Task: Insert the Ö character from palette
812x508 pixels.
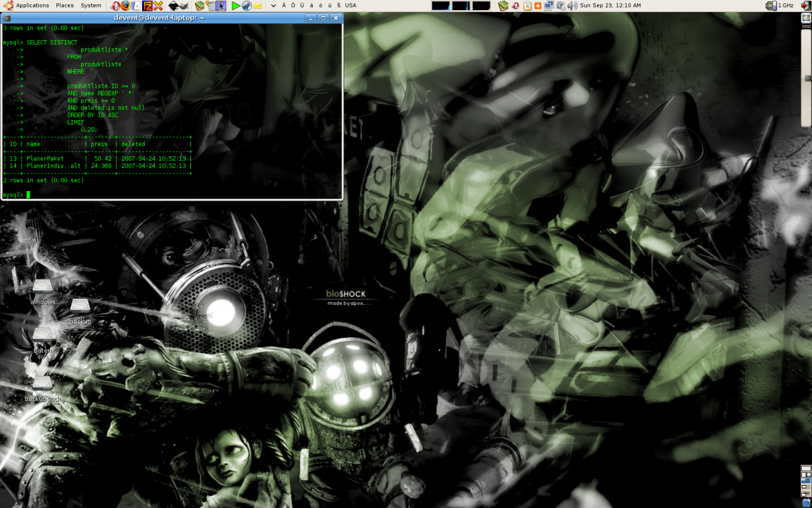Action: tap(293, 6)
